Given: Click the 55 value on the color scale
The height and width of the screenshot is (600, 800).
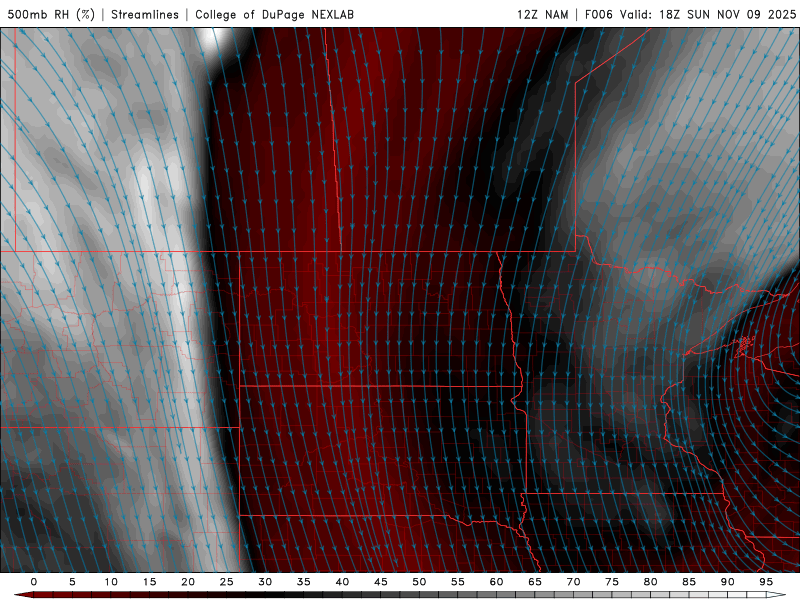Looking at the screenshot, I should point(458,582).
